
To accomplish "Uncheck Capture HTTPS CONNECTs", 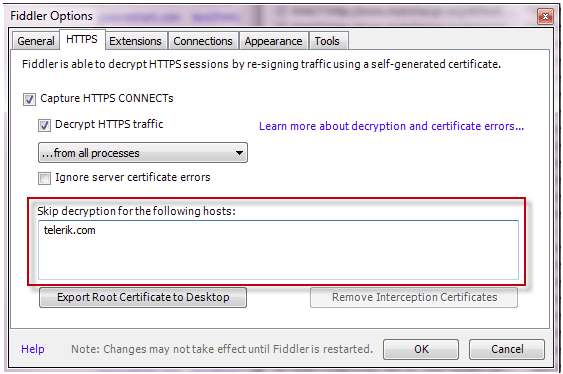I will click(x=29, y=99).
